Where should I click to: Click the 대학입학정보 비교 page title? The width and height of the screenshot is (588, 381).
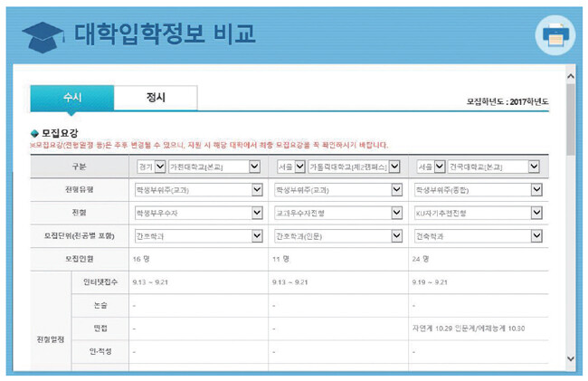click(165, 34)
